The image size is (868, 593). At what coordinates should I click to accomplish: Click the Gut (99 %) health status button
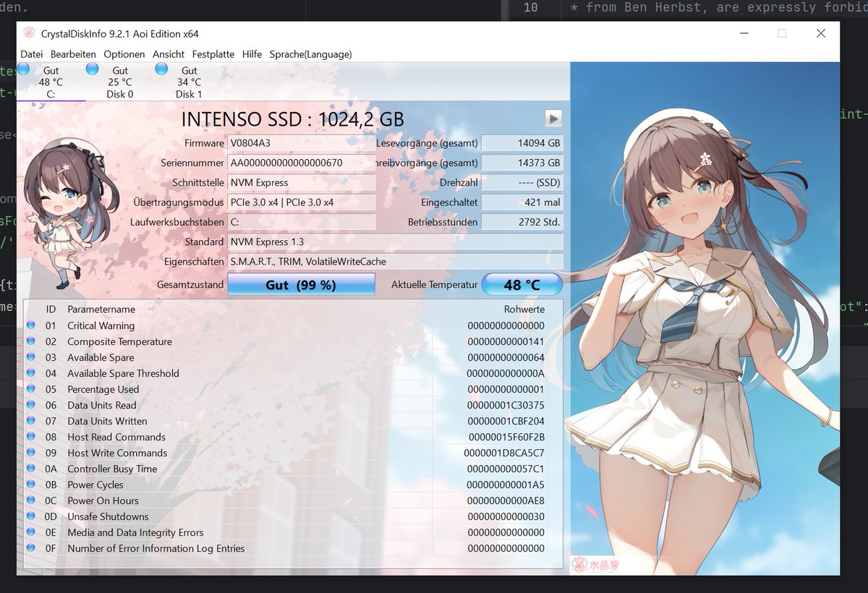click(x=301, y=284)
